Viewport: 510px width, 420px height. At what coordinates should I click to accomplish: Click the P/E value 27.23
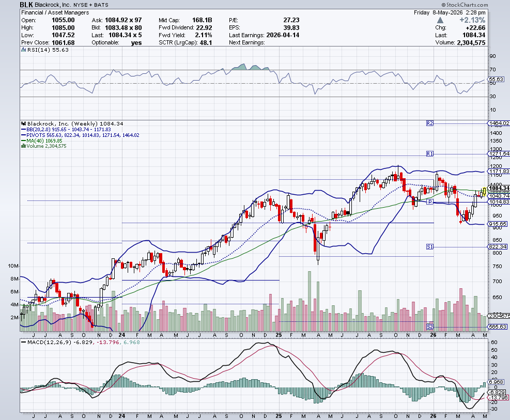tap(291, 20)
